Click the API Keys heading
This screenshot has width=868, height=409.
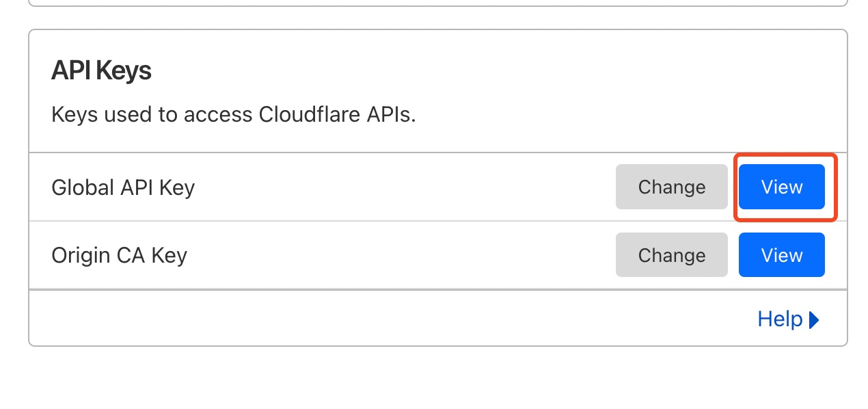[101, 71]
